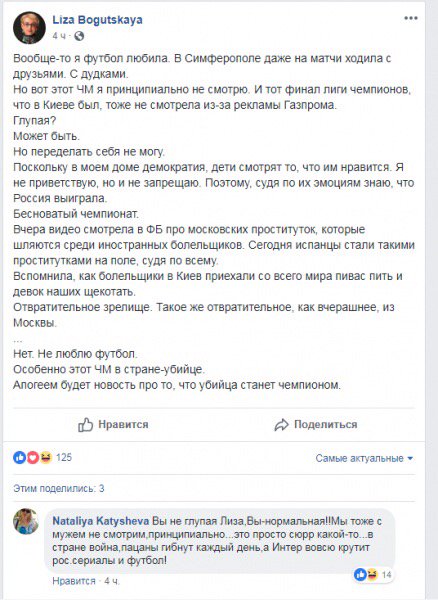Open the post timestamp 4 ч link
Screen dimensions: 438x600
point(59,36)
